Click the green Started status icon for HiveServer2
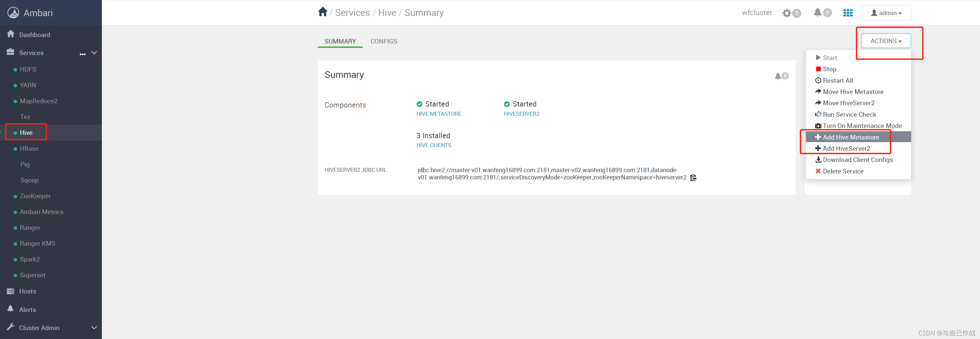980x339 pixels. tap(507, 104)
